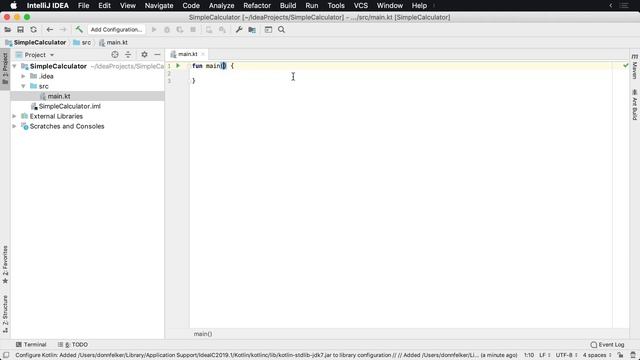
Task: Click main() editor breadcrumb at bottom
Action: click(203, 334)
